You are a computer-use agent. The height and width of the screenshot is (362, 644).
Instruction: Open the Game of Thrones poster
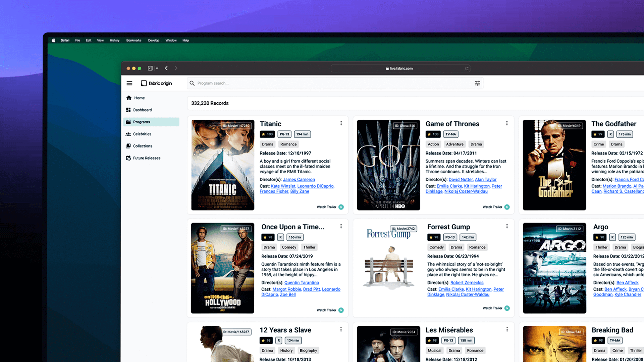(x=388, y=165)
